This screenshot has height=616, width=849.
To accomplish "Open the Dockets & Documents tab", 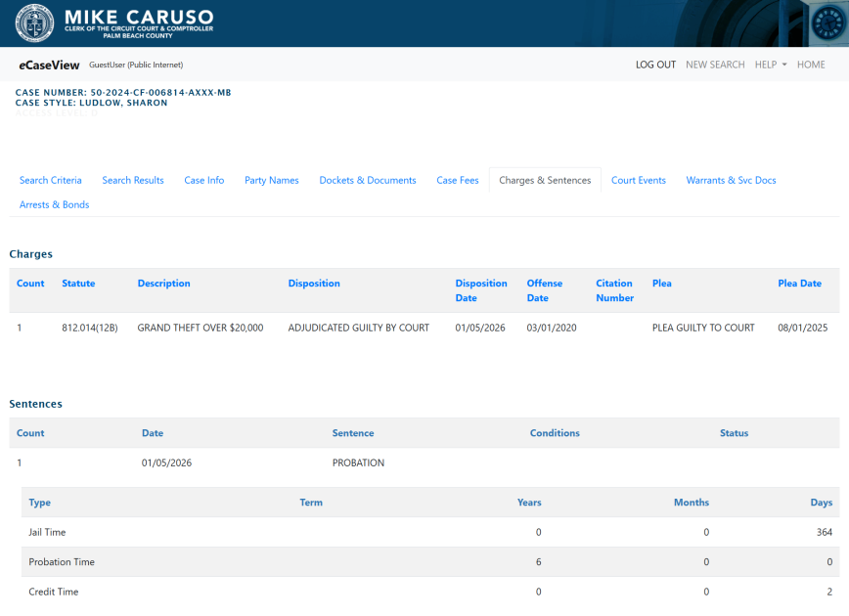I will coord(368,181).
